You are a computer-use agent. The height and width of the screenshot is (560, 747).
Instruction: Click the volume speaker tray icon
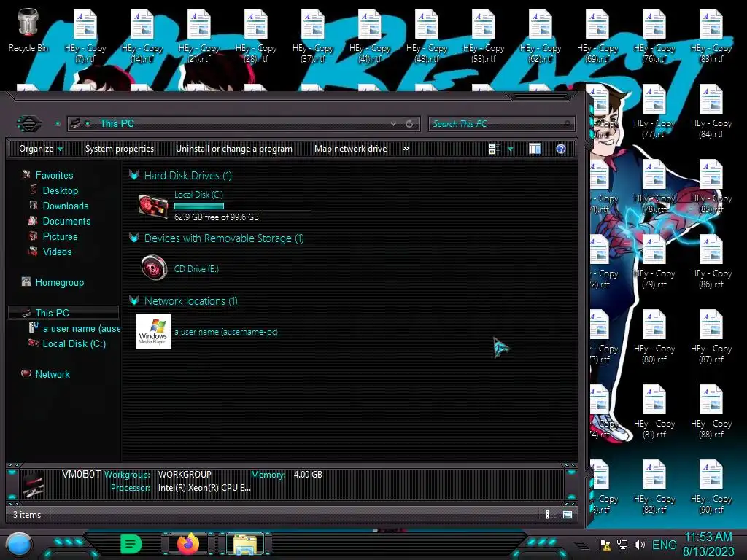(x=639, y=545)
